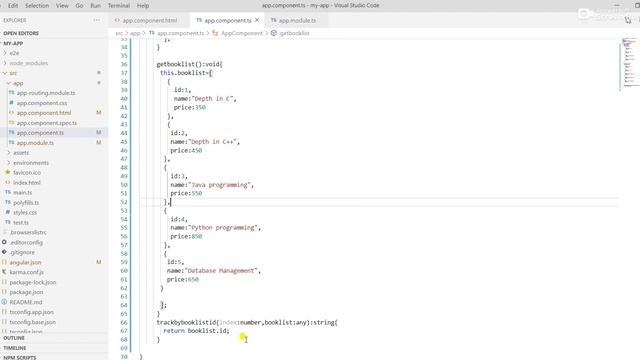This screenshot has height=360, width=640.
Task: Switch to the app.component.html tab
Action: pyautogui.click(x=149, y=20)
